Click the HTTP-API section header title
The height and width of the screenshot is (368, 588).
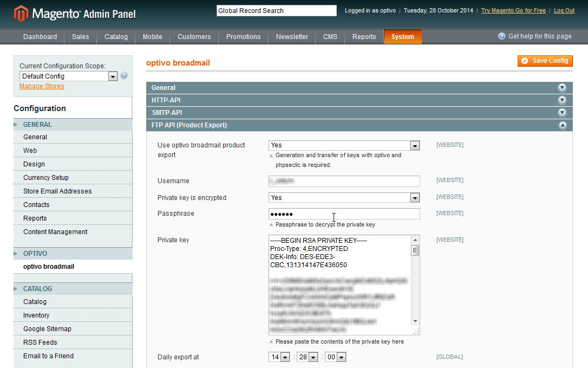166,100
